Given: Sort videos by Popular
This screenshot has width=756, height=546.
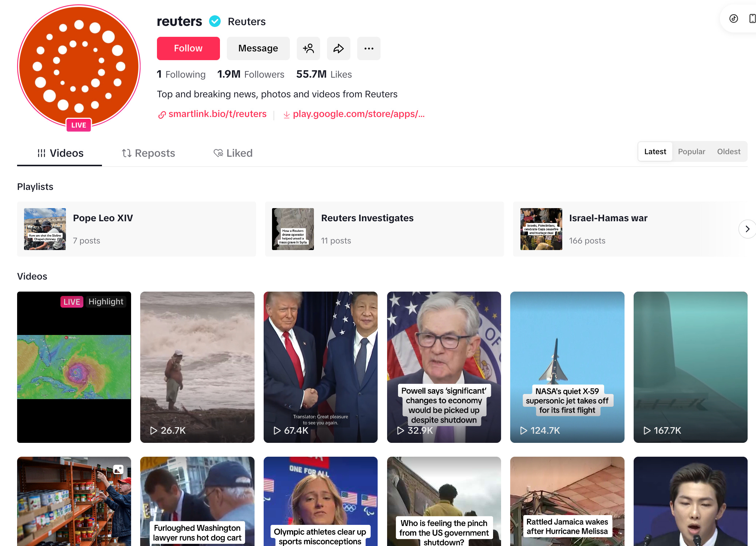Looking at the screenshot, I should tap(691, 152).
